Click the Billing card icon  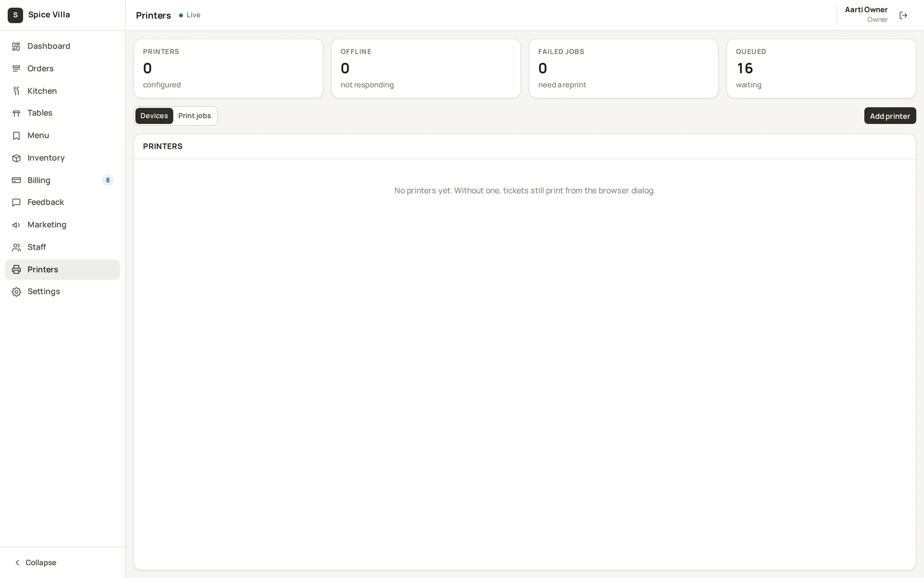coord(16,180)
